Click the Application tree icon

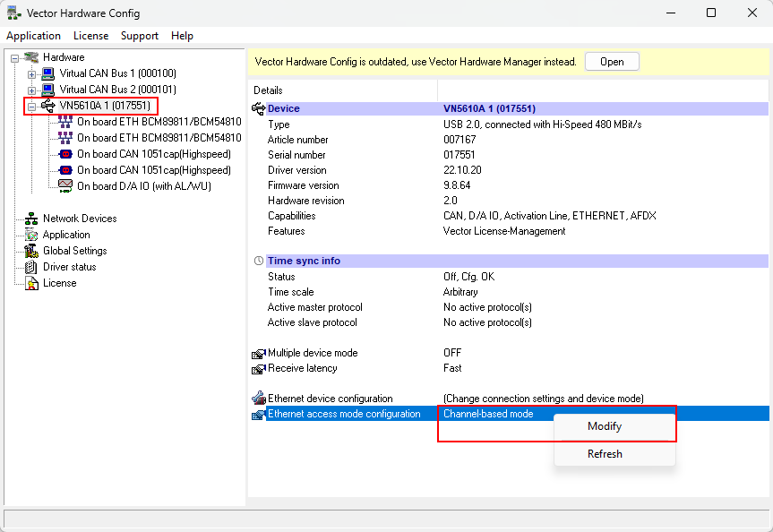pyautogui.click(x=31, y=235)
